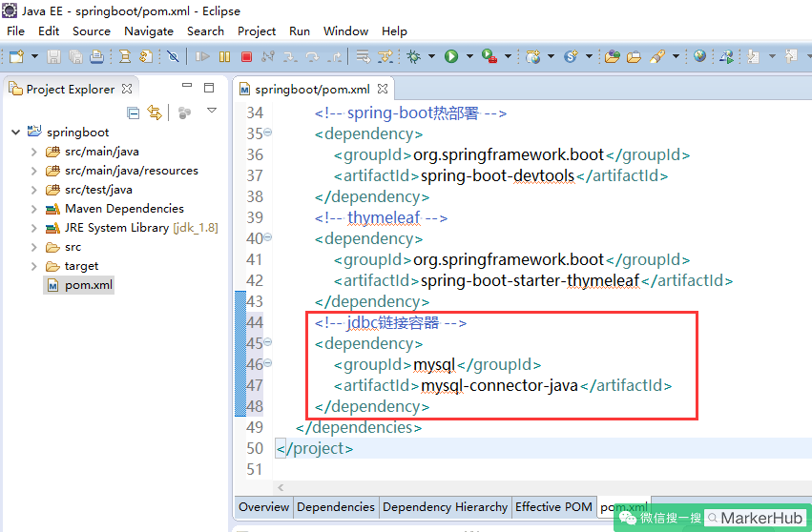The image size is (812, 532).
Task: Click the Next Annotation icon
Action: 754,56
